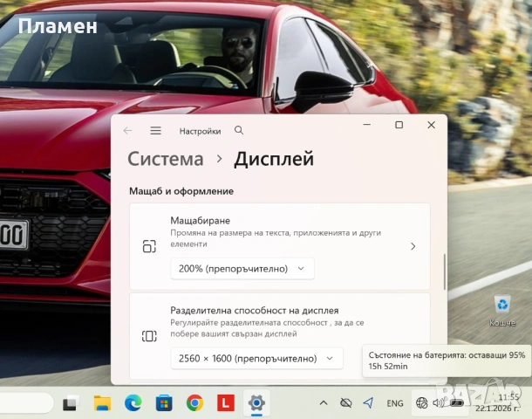This screenshot has height=419, width=532.
Task: Click the Мащаб и оформление section heading
Action: [x=181, y=191]
